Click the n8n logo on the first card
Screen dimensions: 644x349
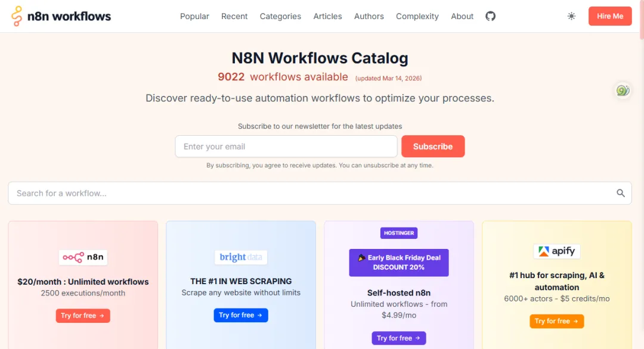(83, 257)
